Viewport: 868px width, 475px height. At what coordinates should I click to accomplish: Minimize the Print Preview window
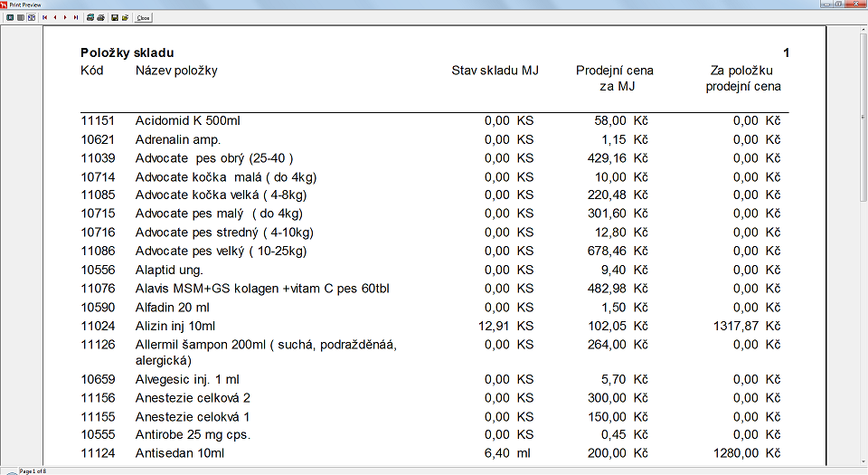(826, 4)
